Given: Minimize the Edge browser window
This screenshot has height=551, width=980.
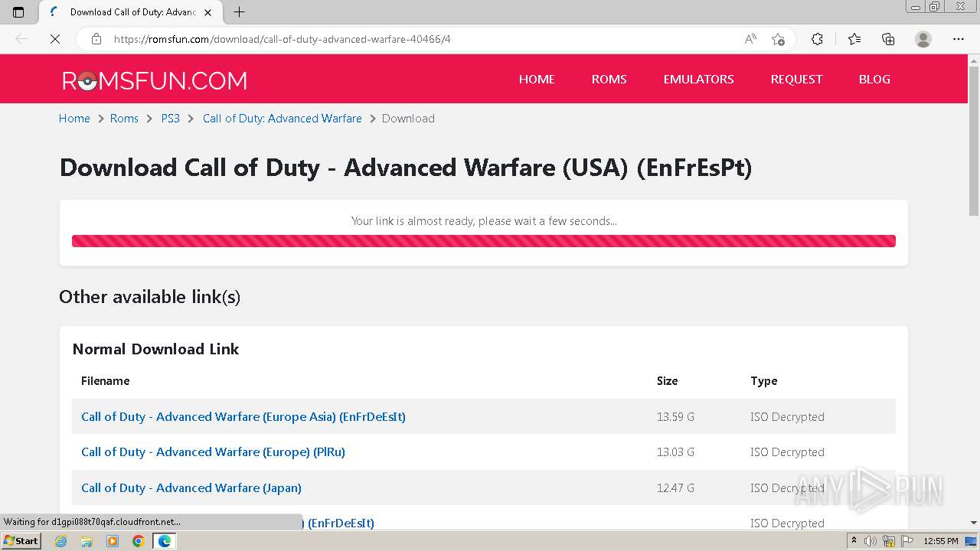Looking at the screenshot, I should click(x=916, y=7).
